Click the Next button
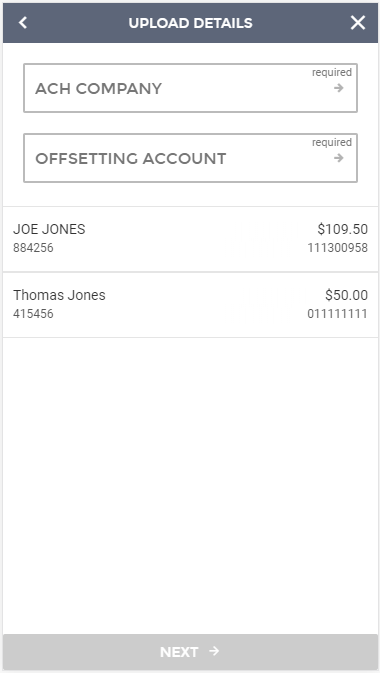 (x=190, y=652)
